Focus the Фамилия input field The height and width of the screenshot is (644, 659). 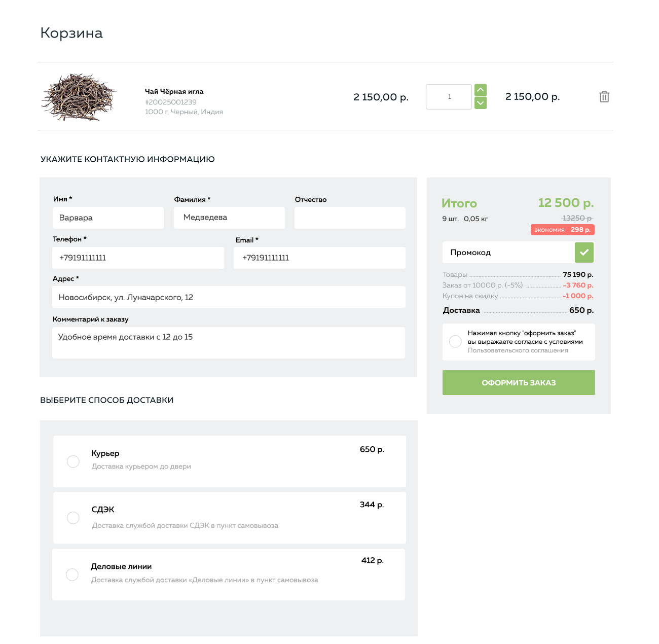coord(229,218)
